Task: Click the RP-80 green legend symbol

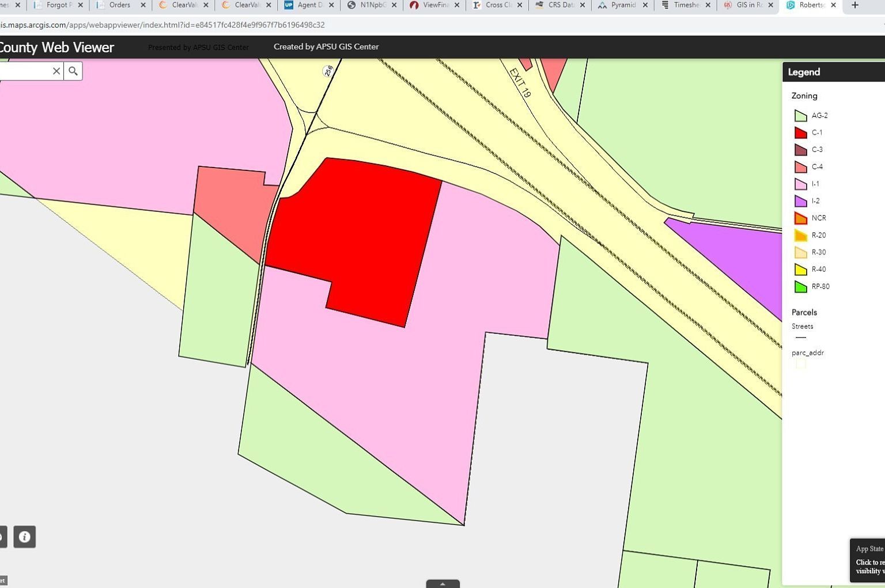Action: click(x=801, y=286)
